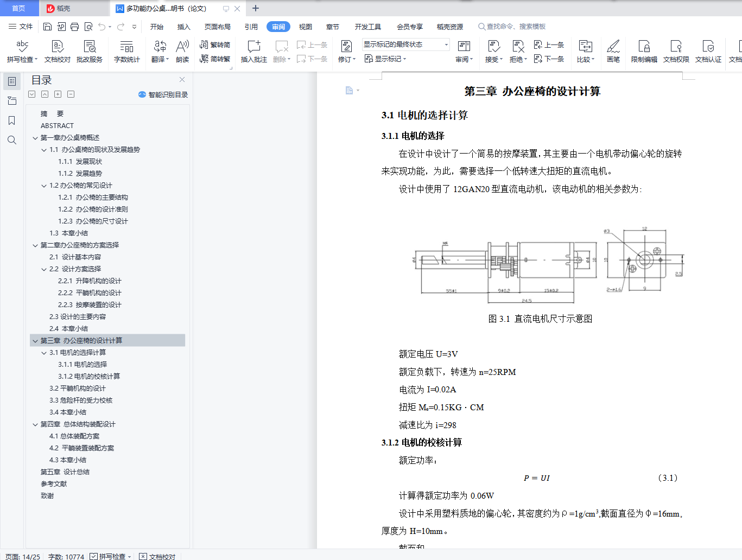The width and height of the screenshot is (742, 560).
Task: Click 上一条 next to the 拒绝 button
Action: point(549,45)
